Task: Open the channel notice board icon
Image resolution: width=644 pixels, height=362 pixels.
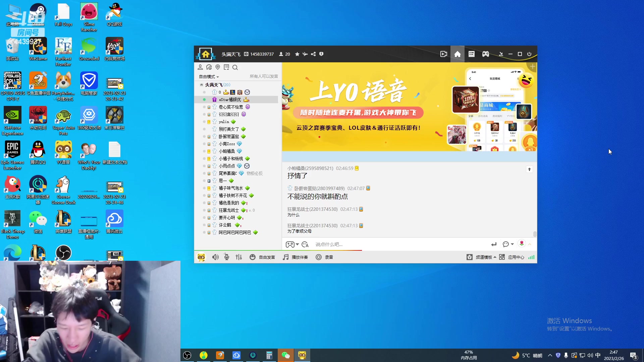Action: pos(226,67)
